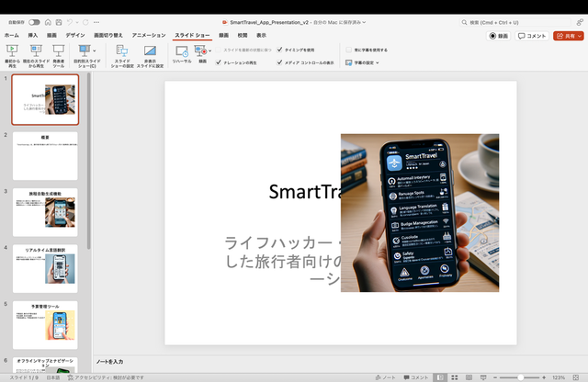Toggle the 自動保存 switch
The image size is (588, 382).
(x=34, y=21)
